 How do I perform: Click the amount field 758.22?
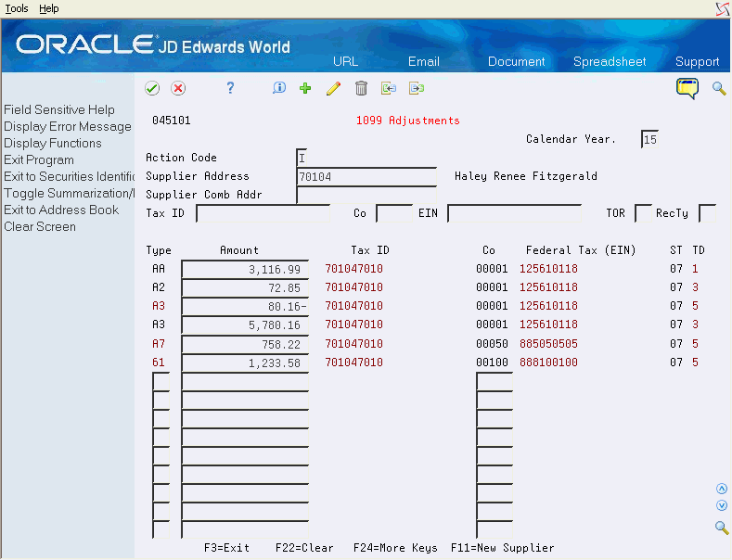pyautogui.click(x=245, y=344)
